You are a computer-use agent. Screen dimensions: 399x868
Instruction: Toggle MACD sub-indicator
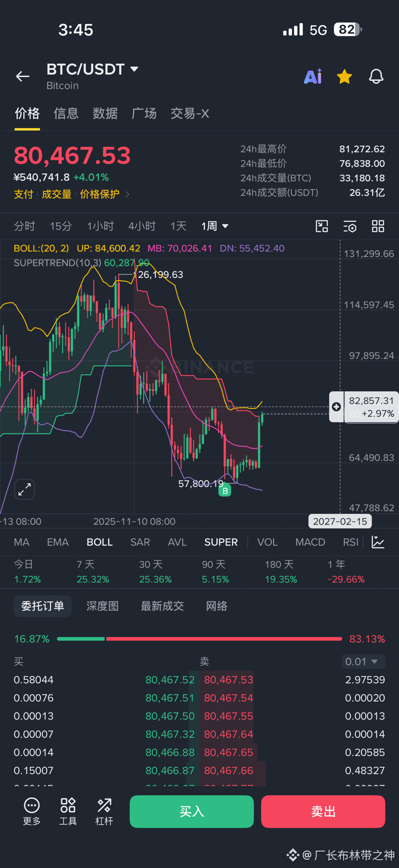(x=310, y=542)
